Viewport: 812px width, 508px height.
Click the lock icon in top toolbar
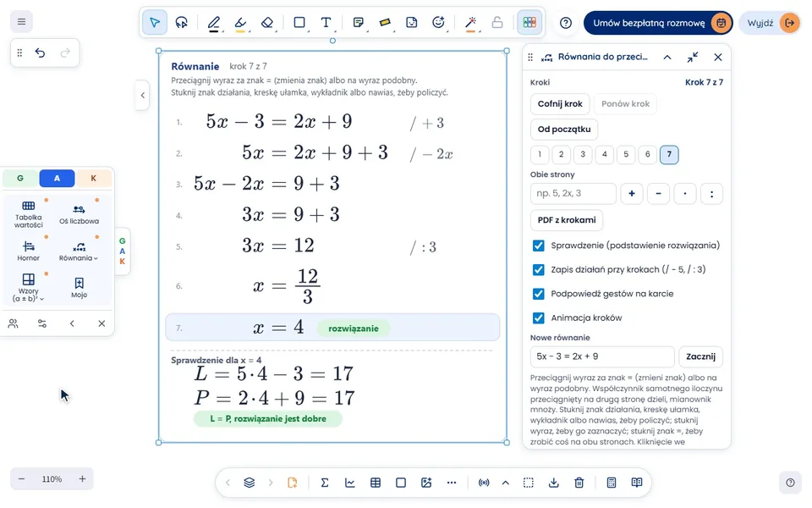click(x=497, y=22)
